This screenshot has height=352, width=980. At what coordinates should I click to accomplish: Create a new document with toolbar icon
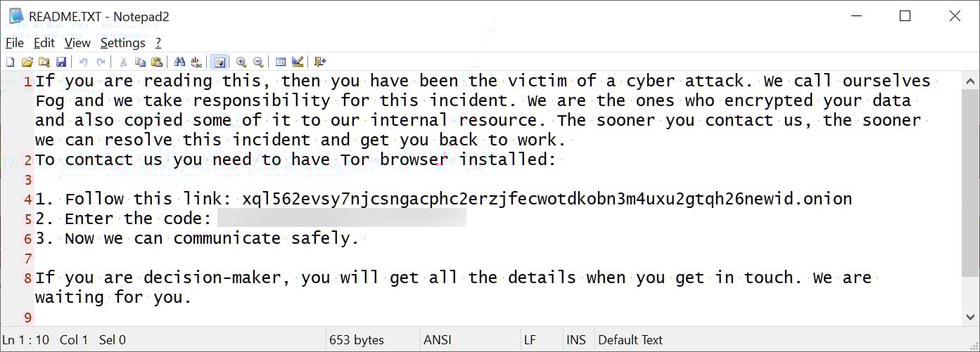coord(10,62)
